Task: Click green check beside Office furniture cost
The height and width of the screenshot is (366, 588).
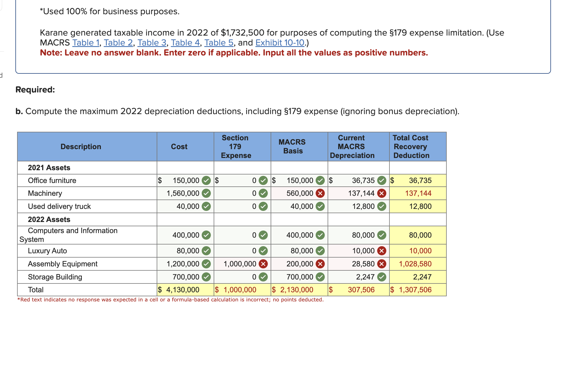Action: coord(206,180)
